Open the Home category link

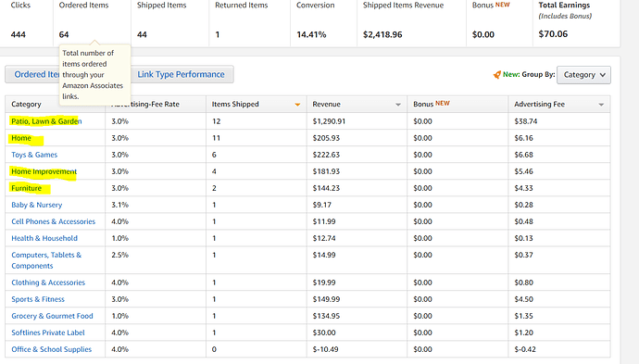21,138
